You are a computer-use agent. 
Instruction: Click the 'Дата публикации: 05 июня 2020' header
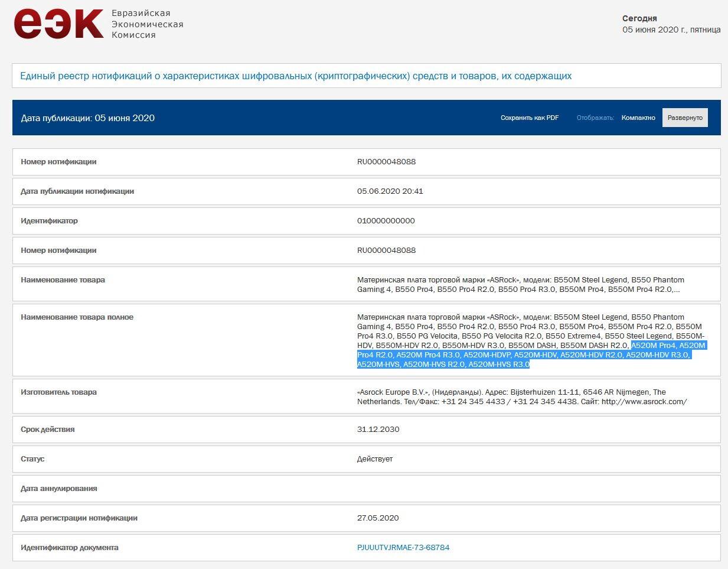point(88,118)
